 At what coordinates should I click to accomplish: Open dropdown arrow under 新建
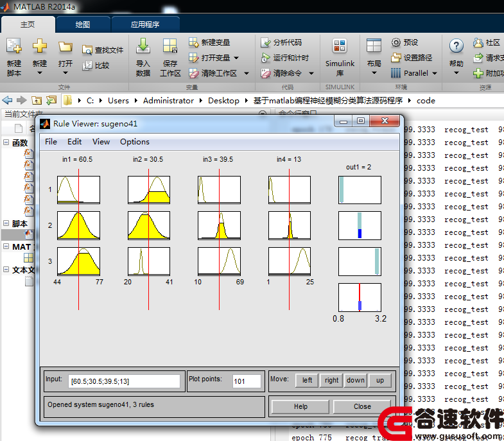(x=40, y=73)
